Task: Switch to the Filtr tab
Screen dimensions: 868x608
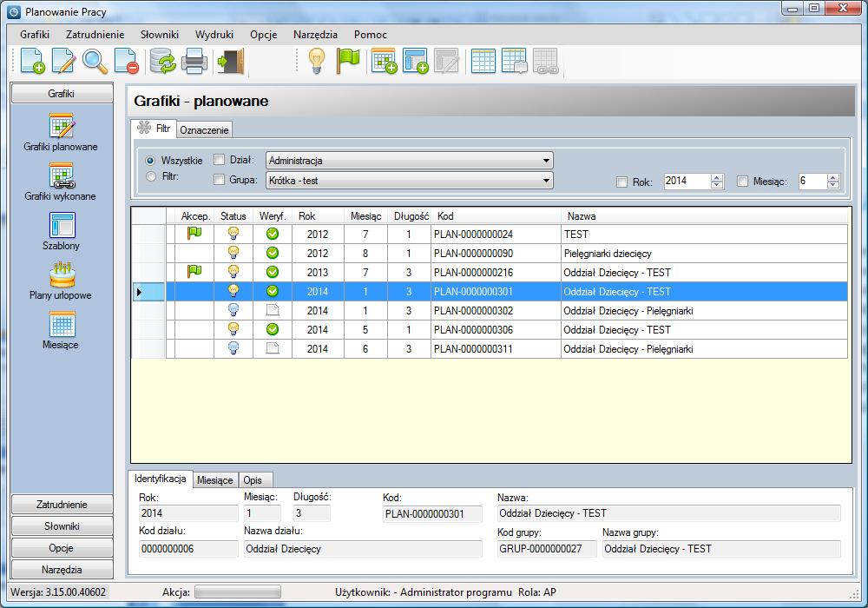Action: tap(154, 129)
